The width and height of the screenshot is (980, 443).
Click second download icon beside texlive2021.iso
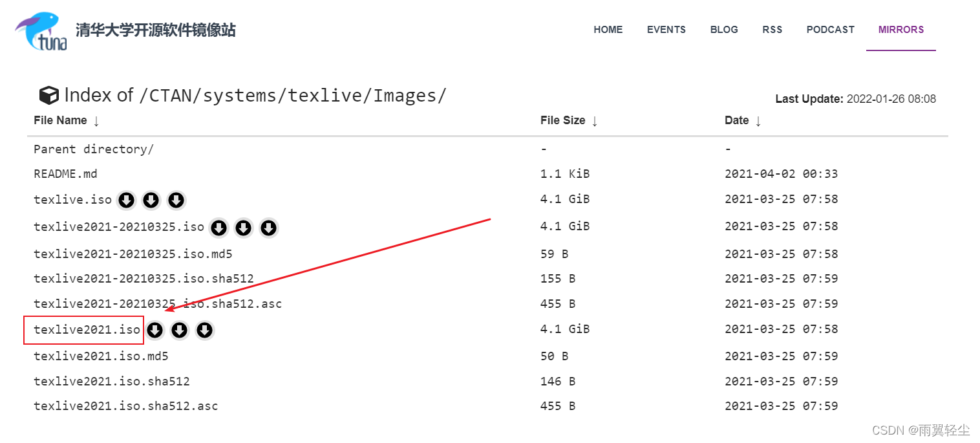click(x=180, y=330)
